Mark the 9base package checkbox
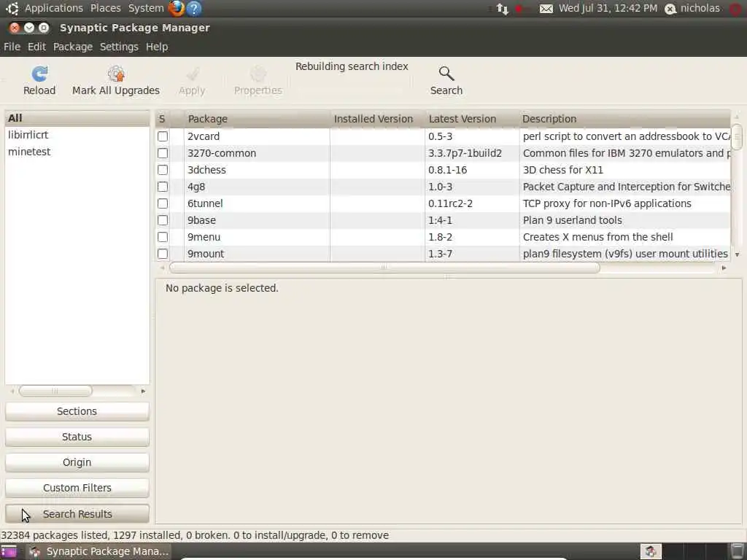This screenshot has width=747, height=560. [x=163, y=220]
